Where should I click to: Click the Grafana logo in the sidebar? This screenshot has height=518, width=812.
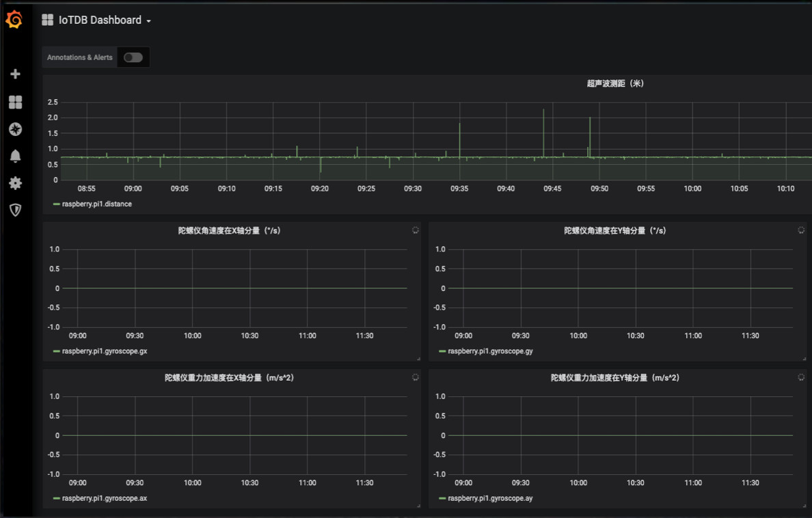pos(15,20)
